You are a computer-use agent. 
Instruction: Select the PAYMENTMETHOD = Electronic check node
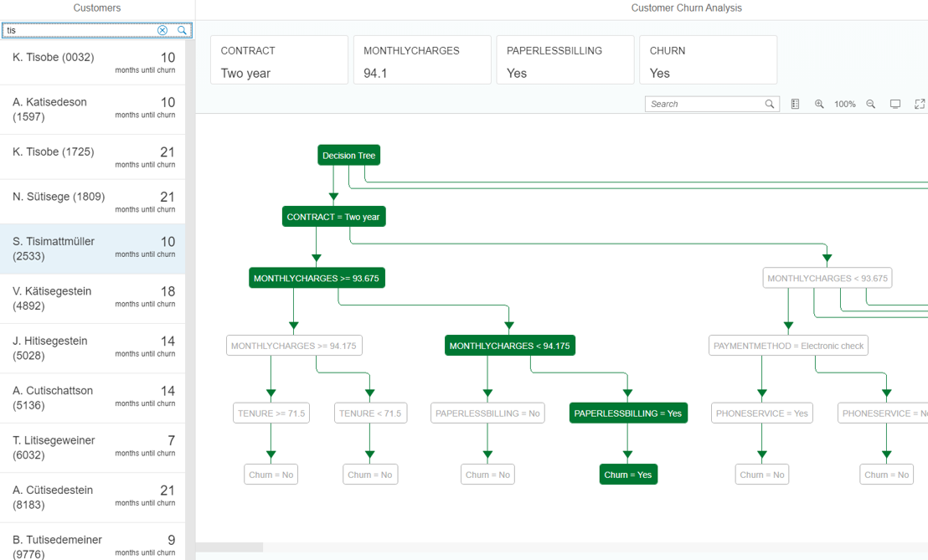click(x=788, y=346)
